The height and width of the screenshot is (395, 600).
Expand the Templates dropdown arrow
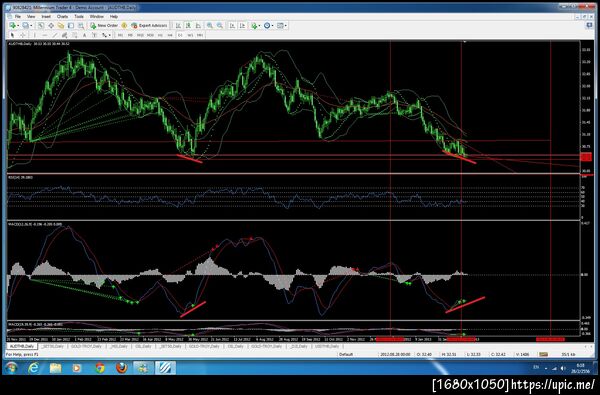tap(285, 26)
